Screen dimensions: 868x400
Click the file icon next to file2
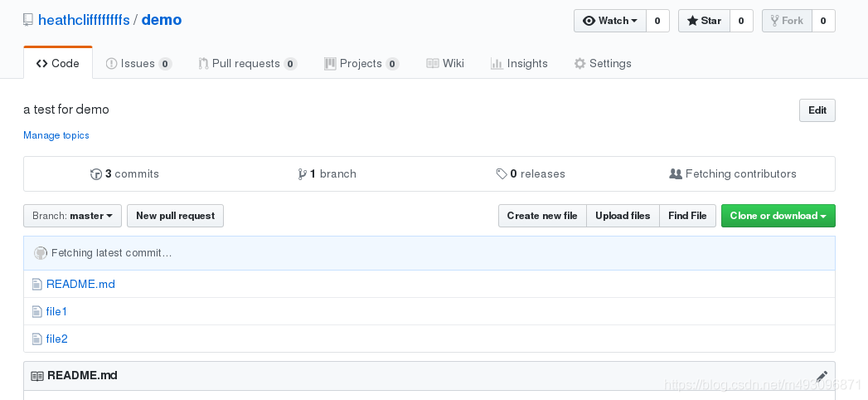pyautogui.click(x=36, y=339)
